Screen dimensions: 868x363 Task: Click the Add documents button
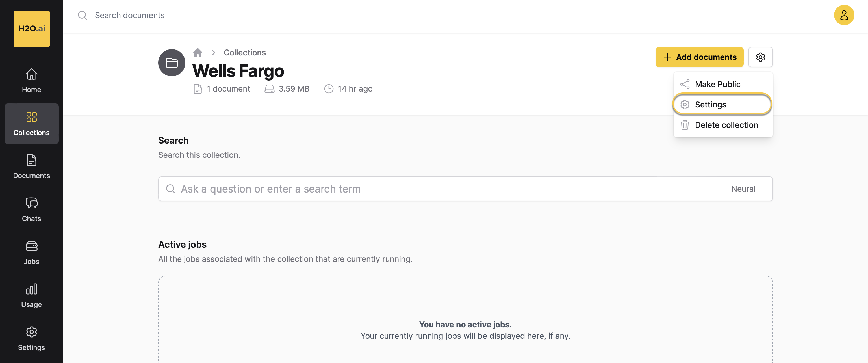tap(699, 57)
